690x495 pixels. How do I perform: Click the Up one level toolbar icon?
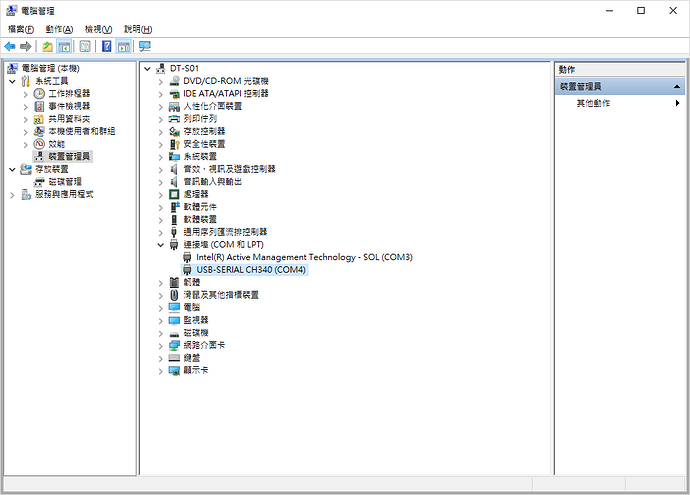tap(48, 46)
